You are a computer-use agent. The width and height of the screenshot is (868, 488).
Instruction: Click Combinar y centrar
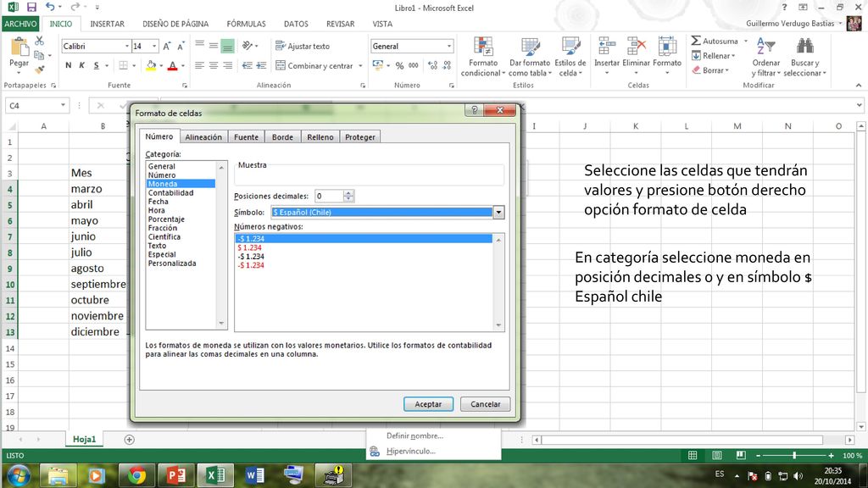314,65
